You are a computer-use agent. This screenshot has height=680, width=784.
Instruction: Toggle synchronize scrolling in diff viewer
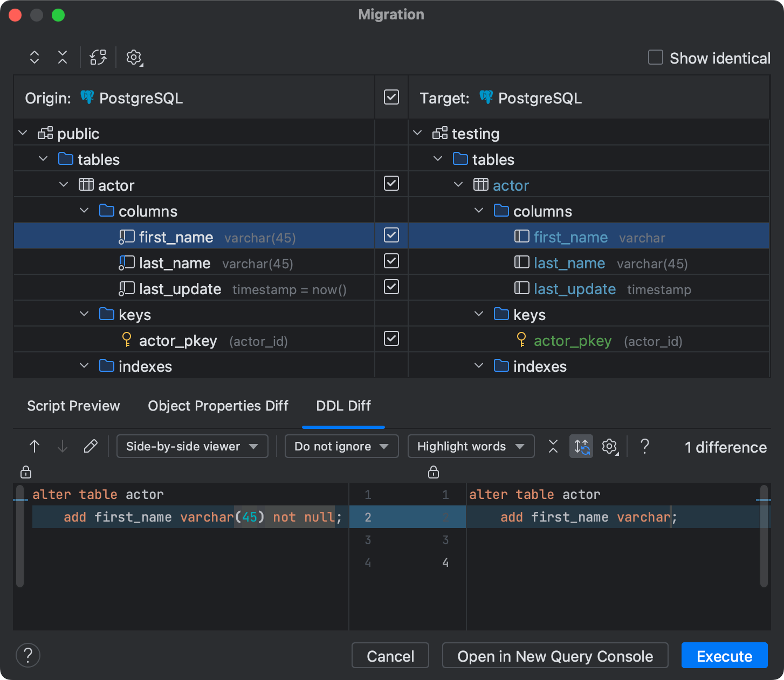tap(581, 446)
